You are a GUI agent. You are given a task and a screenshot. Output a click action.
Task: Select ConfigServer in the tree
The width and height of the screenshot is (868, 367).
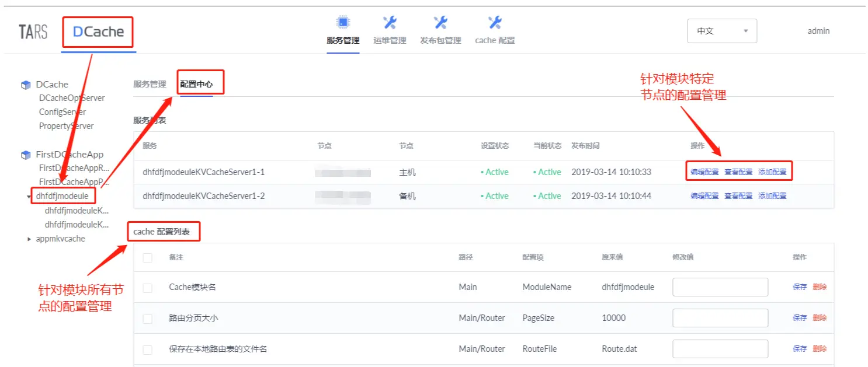(63, 112)
